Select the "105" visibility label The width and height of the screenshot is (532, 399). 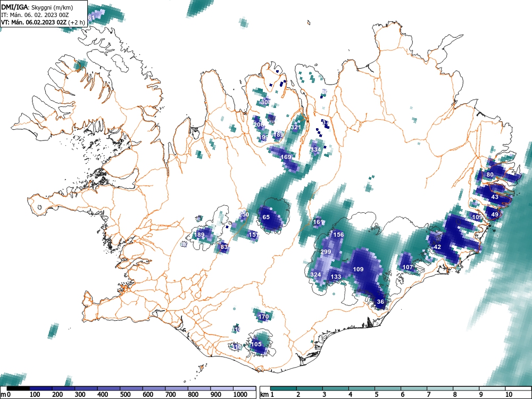click(x=256, y=344)
